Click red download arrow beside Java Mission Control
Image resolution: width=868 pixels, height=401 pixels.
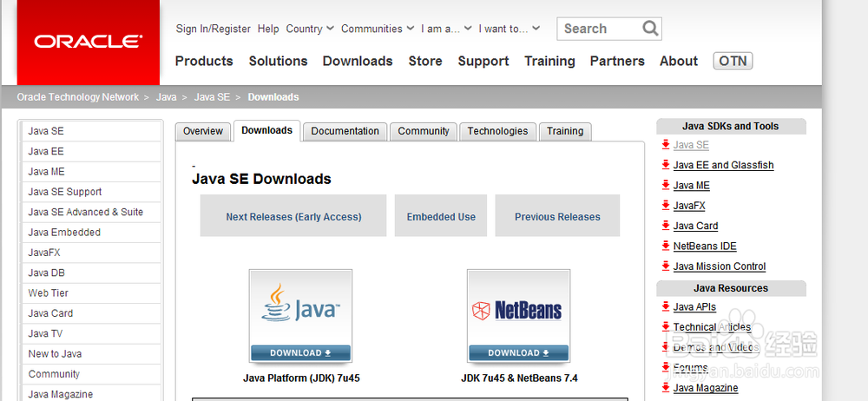coord(666,266)
